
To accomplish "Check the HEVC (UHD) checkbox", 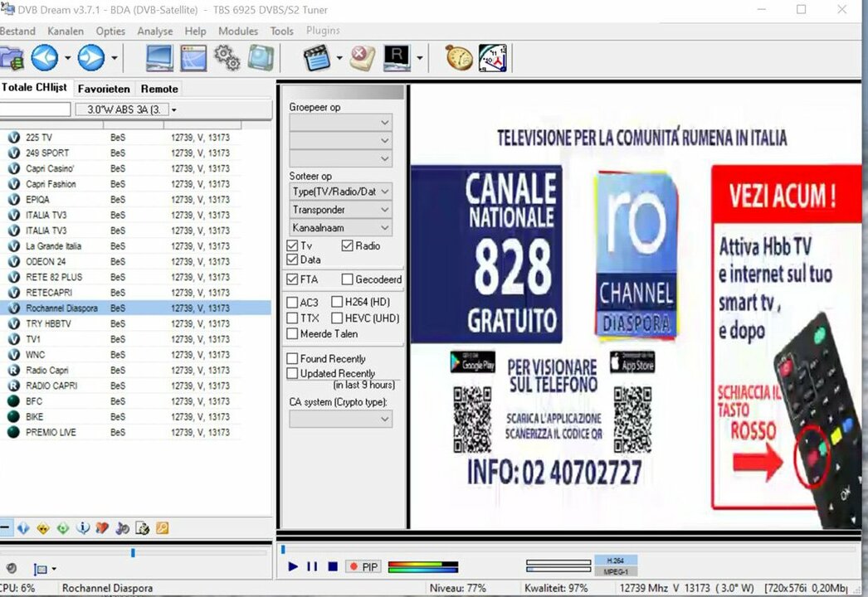I will point(339,318).
